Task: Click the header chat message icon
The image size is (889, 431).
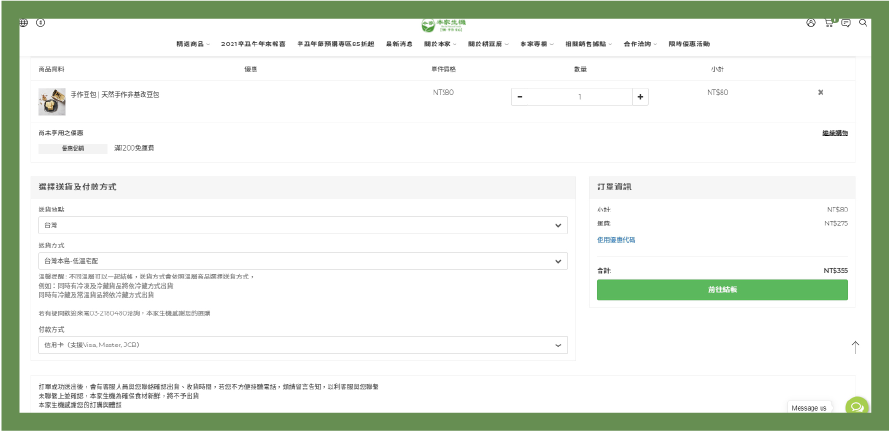Action: pyautogui.click(x=846, y=22)
